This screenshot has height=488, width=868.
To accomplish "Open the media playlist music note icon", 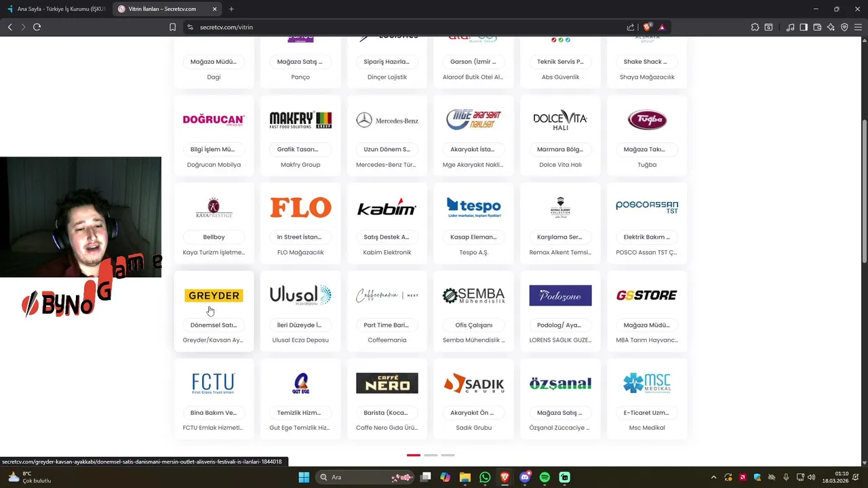I will [x=790, y=27].
